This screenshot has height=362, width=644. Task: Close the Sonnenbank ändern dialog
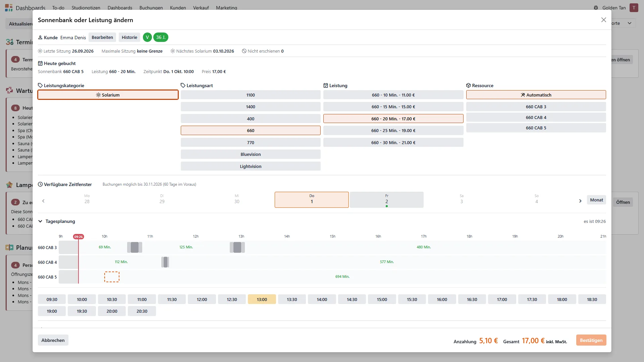603,20
